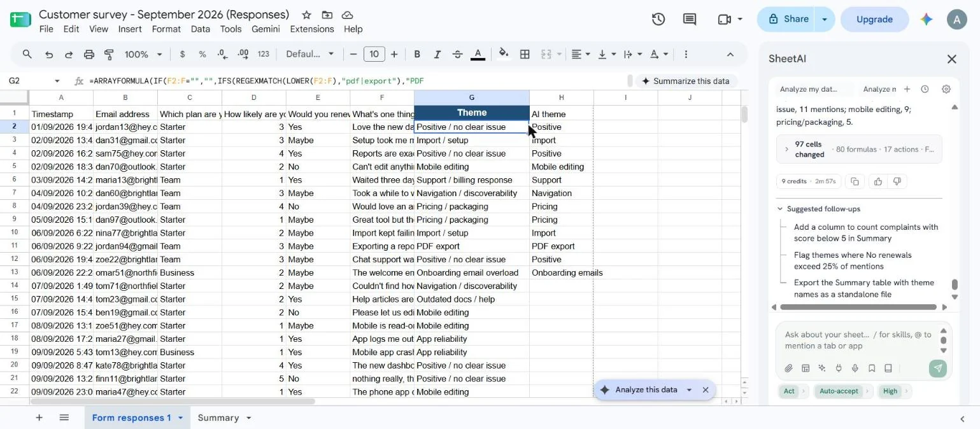The height and width of the screenshot is (429, 980).
Task: Open text wrapping dropdown
Action: click(x=632, y=54)
